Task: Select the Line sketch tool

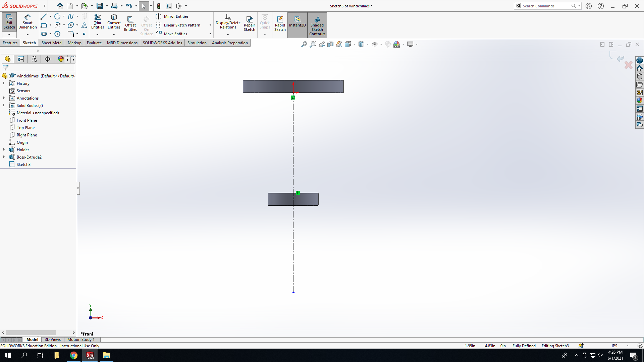Action: tap(44, 16)
